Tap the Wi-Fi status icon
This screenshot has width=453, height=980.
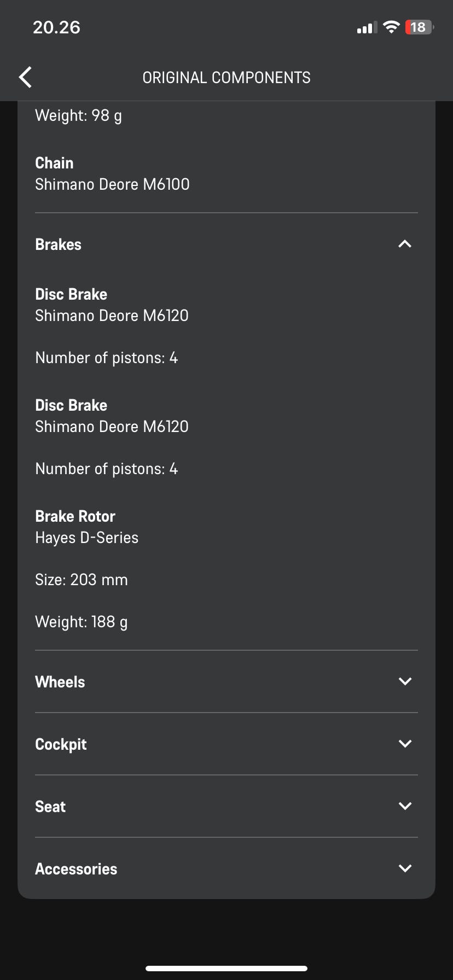coord(391,27)
